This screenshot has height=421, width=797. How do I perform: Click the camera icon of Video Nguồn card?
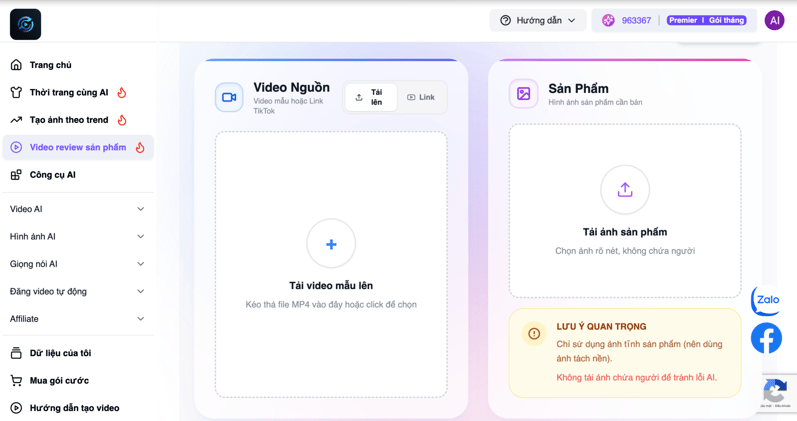(229, 97)
